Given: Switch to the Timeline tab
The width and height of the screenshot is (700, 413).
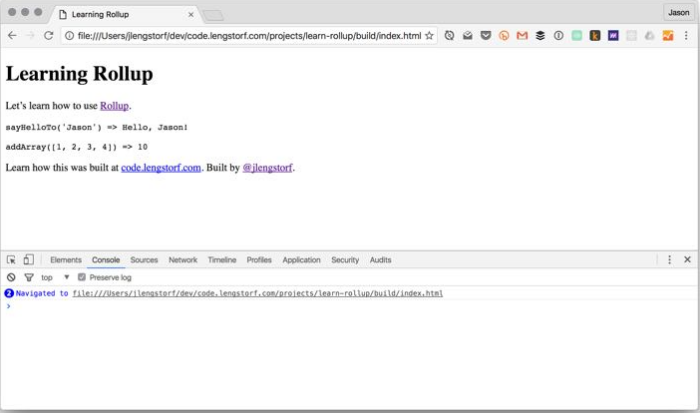Looking at the screenshot, I should coord(222,260).
